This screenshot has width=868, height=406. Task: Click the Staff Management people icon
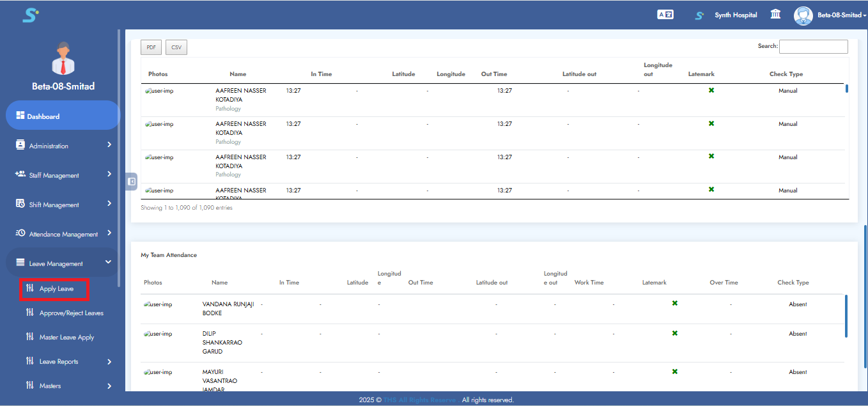[20, 175]
